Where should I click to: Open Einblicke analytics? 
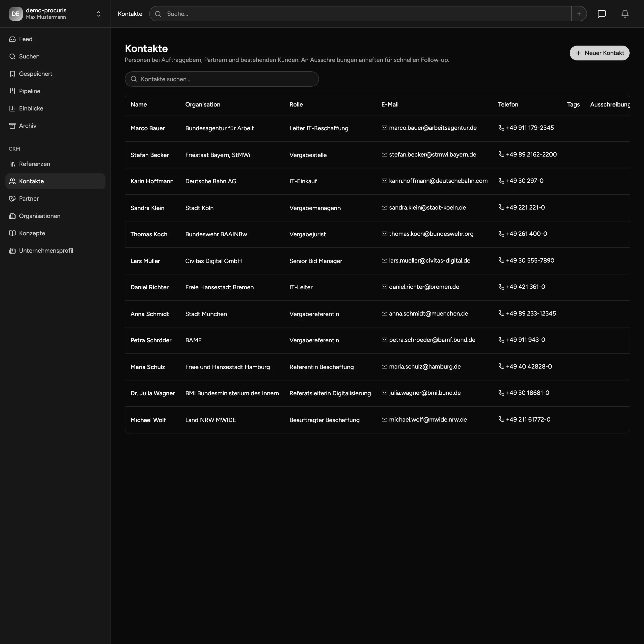click(55, 108)
